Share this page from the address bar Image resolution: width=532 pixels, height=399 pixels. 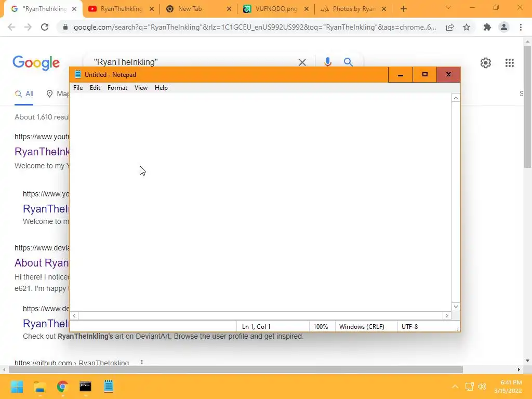pos(450,27)
